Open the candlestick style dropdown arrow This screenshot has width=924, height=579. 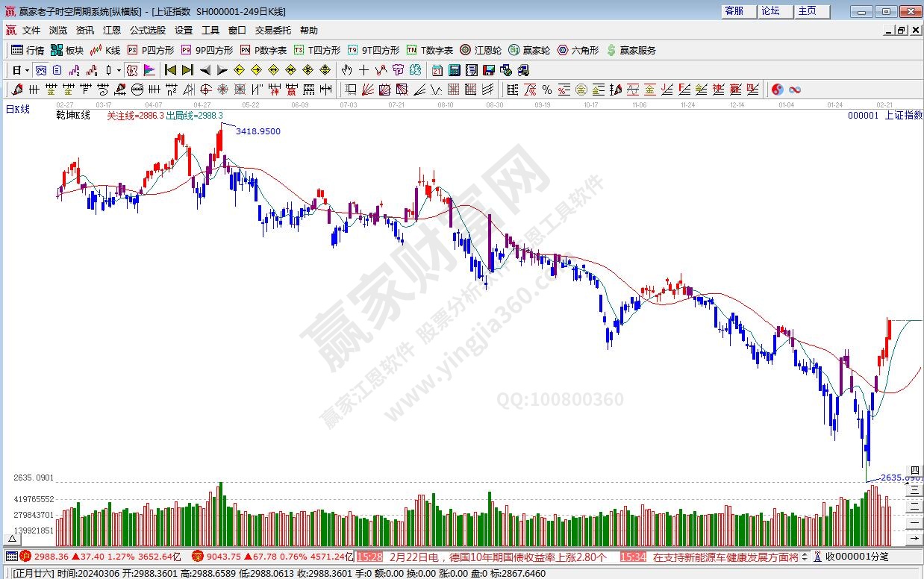pyautogui.click(x=118, y=70)
